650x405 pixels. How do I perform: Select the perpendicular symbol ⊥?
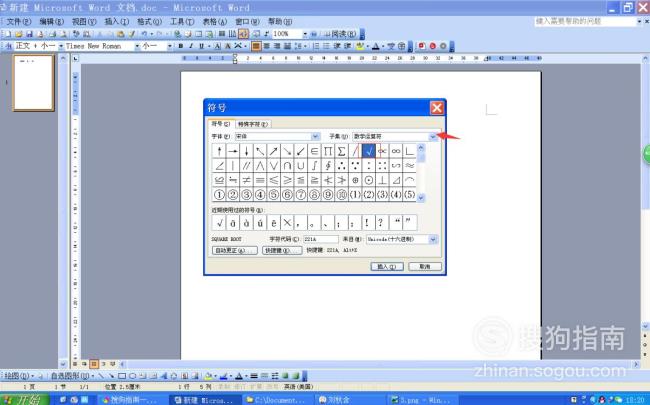(x=382, y=180)
